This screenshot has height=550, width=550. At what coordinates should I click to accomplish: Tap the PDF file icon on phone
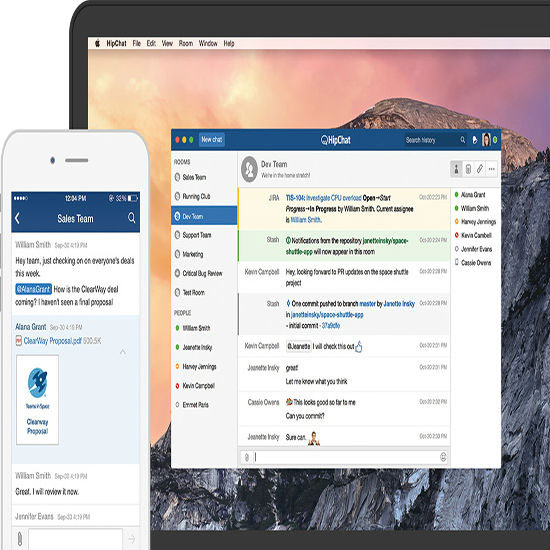pyautogui.click(x=19, y=341)
